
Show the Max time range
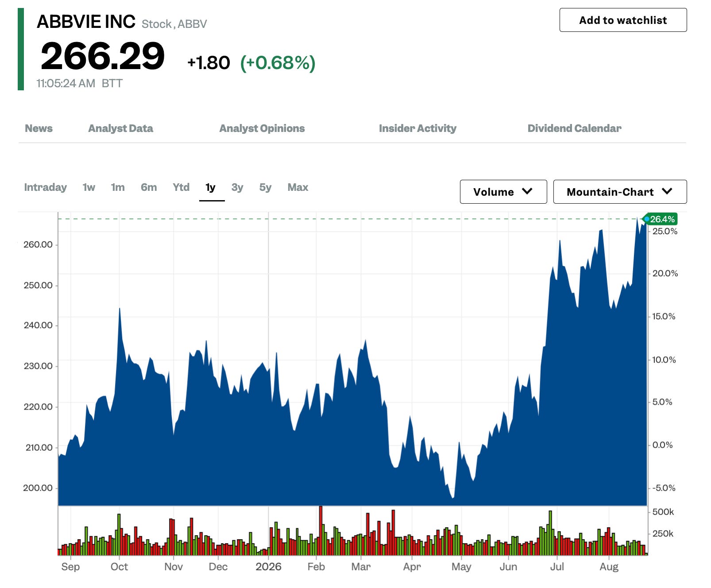tap(298, 187)
